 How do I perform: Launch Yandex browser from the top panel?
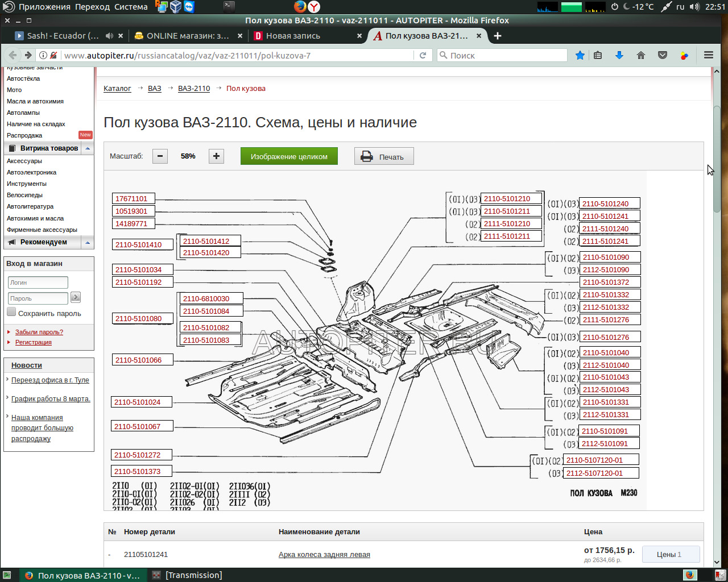click(314, 7)
